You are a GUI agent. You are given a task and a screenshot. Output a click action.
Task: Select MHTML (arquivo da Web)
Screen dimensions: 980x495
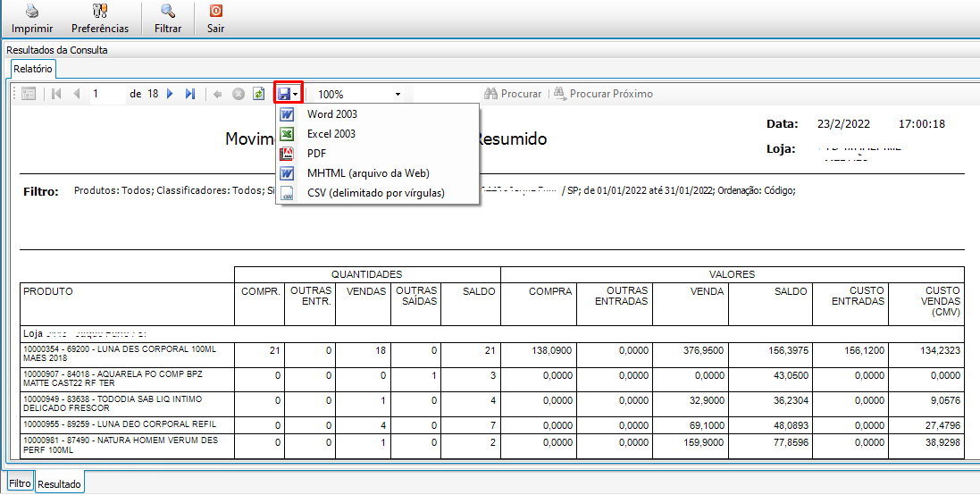pyautogui.click(x=378, y=173)
